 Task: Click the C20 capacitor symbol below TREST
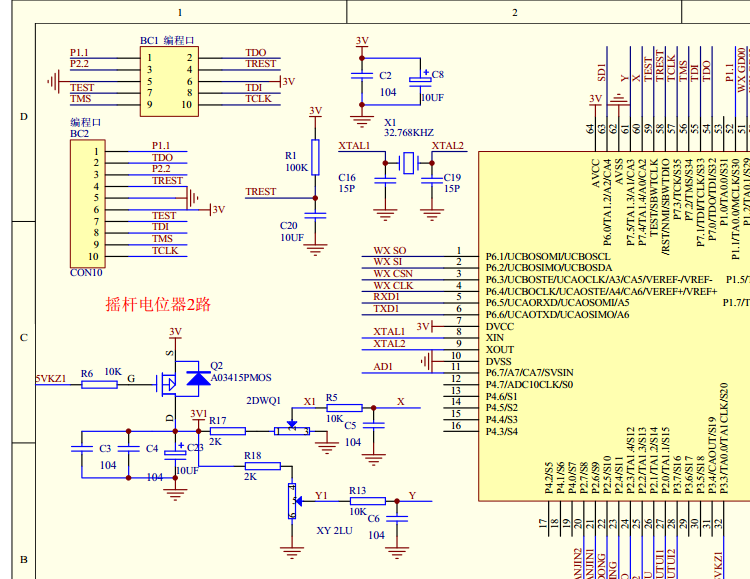(315, 215)
